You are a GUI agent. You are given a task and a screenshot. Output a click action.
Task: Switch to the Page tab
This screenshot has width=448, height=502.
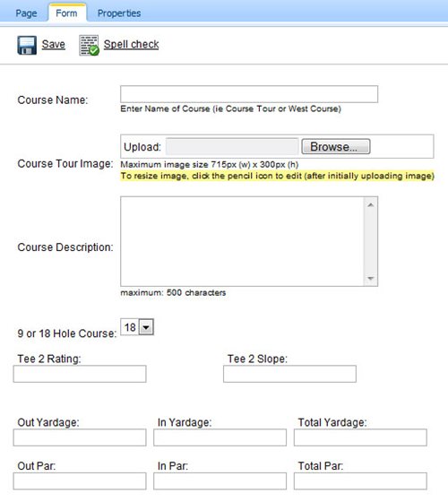[26, 13]
